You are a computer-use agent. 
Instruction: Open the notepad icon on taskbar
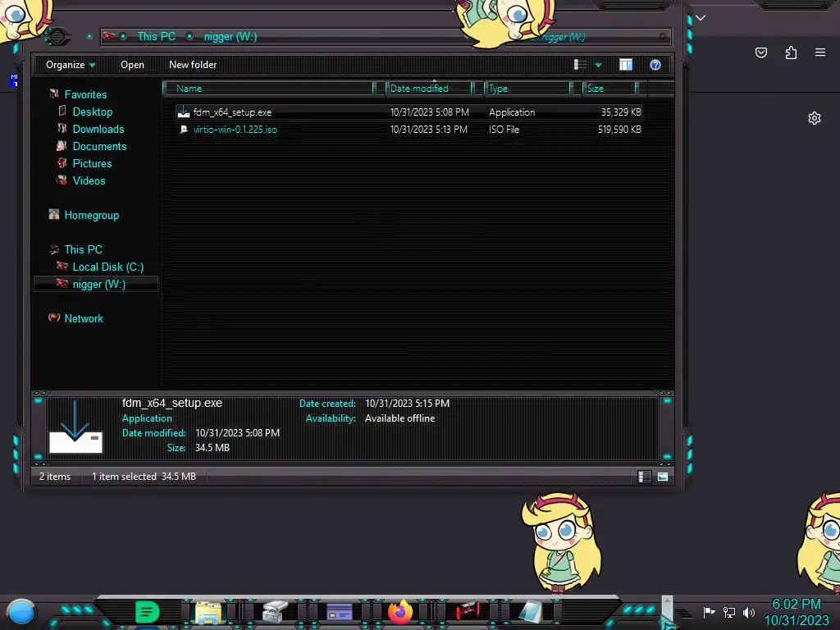tap(531, 612)
